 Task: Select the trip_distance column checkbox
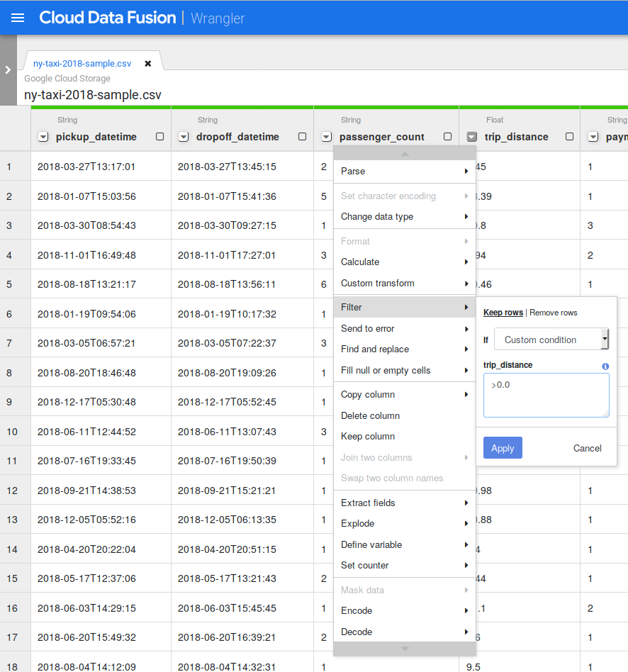point(569,136)
